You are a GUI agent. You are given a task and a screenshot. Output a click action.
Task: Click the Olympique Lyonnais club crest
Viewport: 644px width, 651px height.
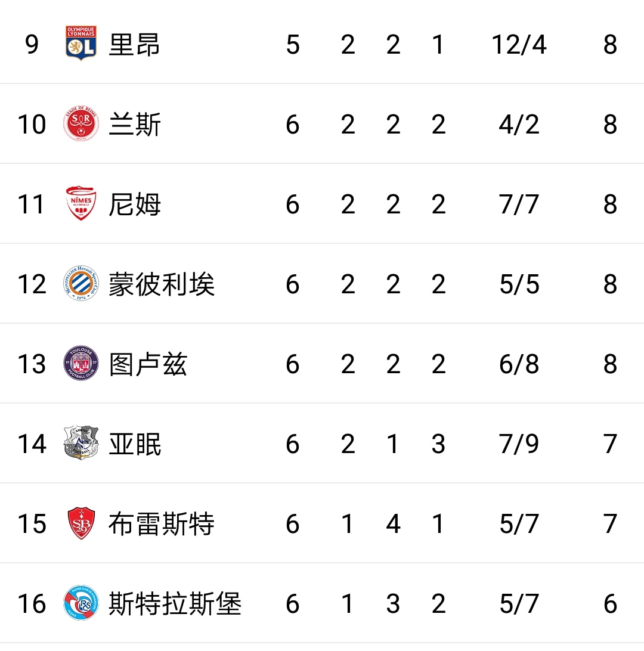[x=81, y=44]
